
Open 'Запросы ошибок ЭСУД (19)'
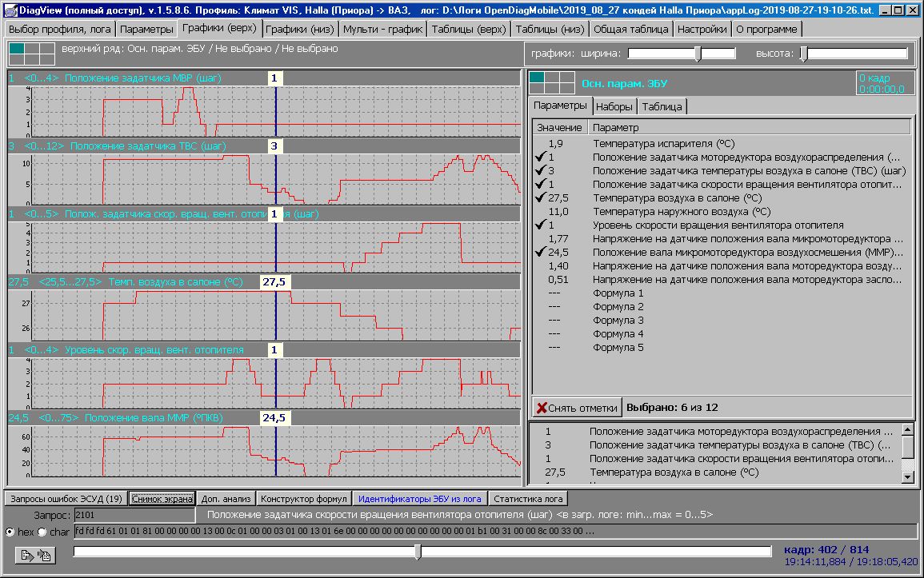(66, 499)
